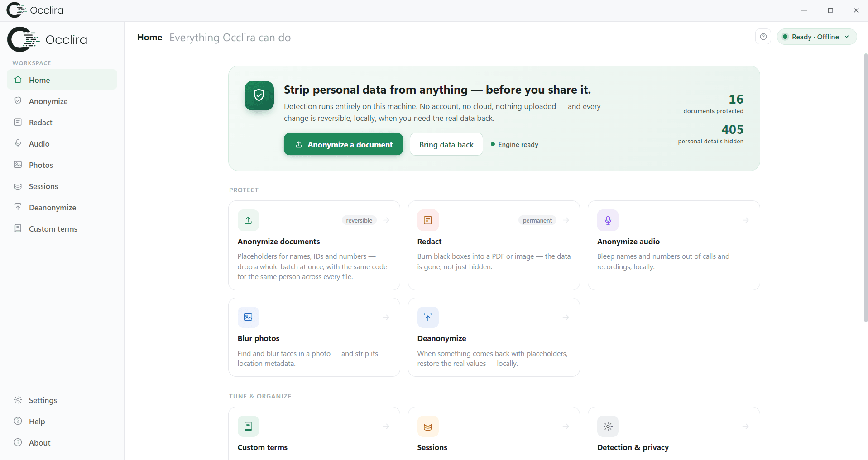
Task: Open the Blur photos card title
Action: point(259,338)
